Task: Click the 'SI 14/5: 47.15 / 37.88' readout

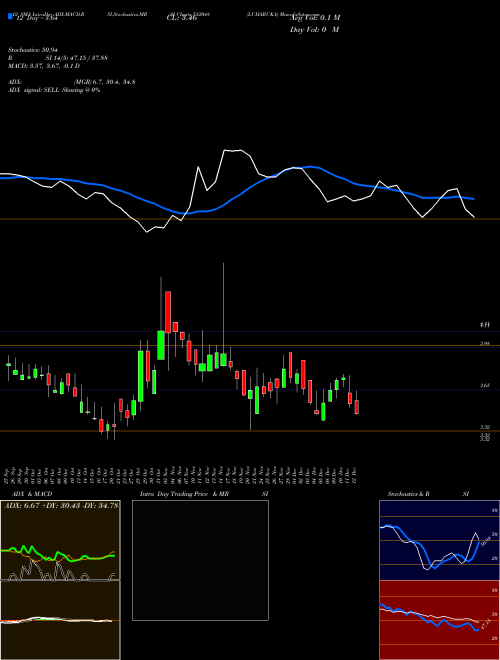Action: (x=77, y=58)
